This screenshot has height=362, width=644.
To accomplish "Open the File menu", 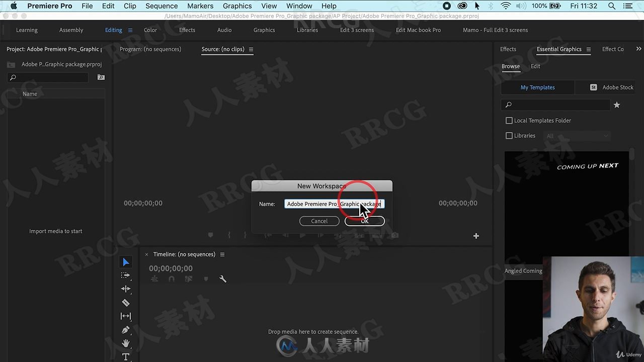I will tap(87, 6).
